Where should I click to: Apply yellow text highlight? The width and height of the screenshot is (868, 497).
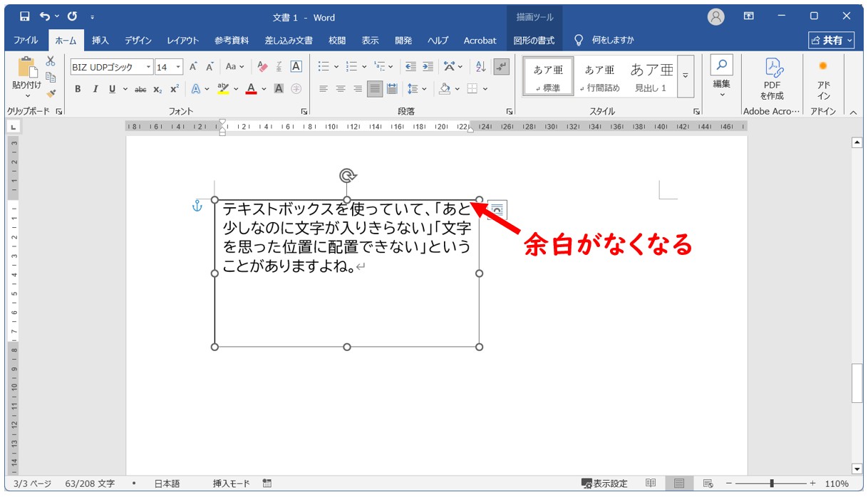coord(223,89)
